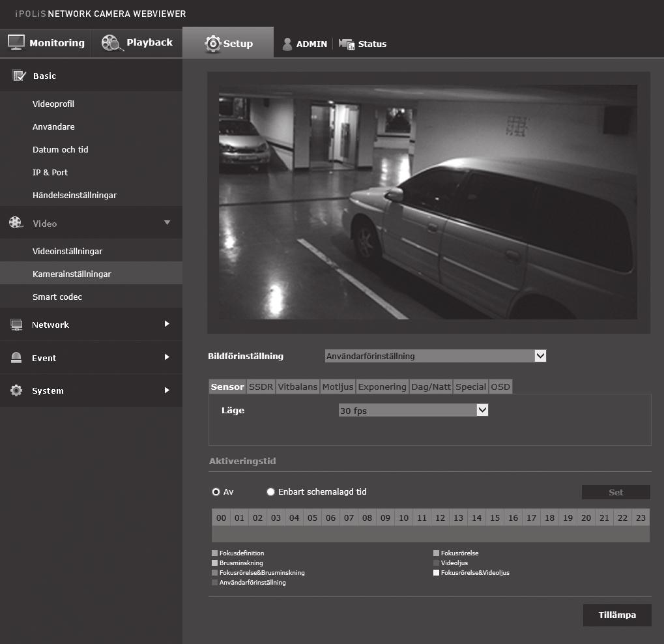The image size is (664, 644).
Task: Click the Videoljus color swatch
Action: click(436, 563)
